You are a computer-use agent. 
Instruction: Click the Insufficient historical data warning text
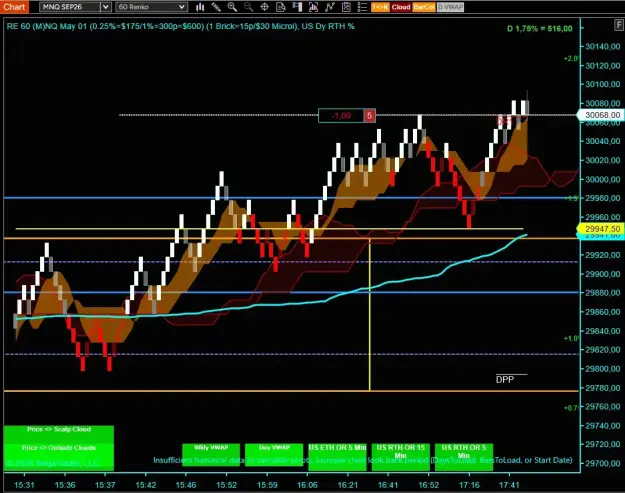(x=363, y=460)
